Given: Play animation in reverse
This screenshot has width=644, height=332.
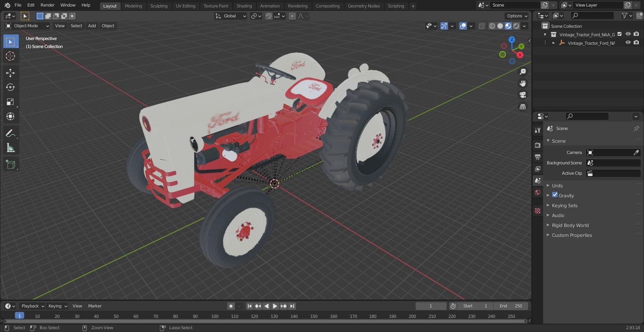Looking at the screenshot, I should [x=266, y=306].
